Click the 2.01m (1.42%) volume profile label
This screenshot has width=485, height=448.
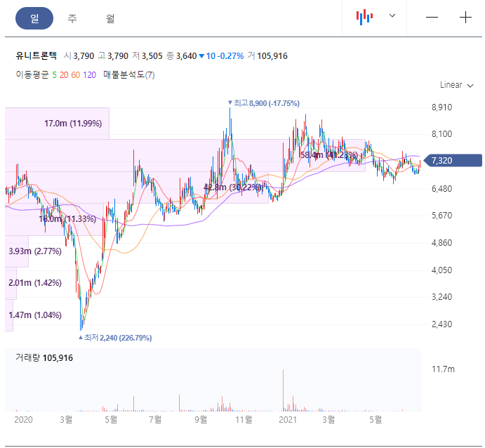(x=35, y=283)
